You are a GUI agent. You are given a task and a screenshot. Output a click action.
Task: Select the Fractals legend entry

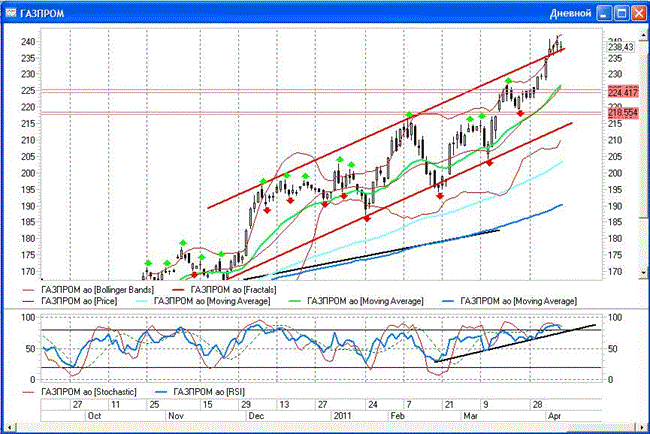[x=224, y=289]
